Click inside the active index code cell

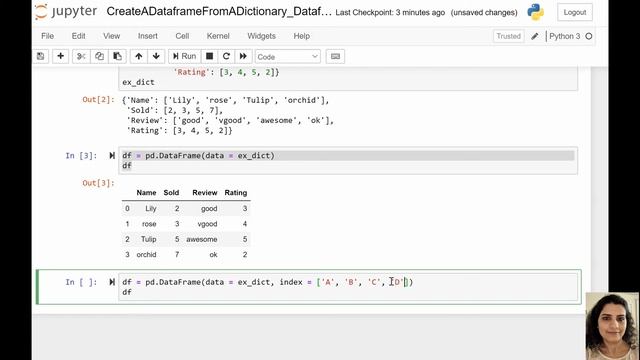[x=348, y=287]
